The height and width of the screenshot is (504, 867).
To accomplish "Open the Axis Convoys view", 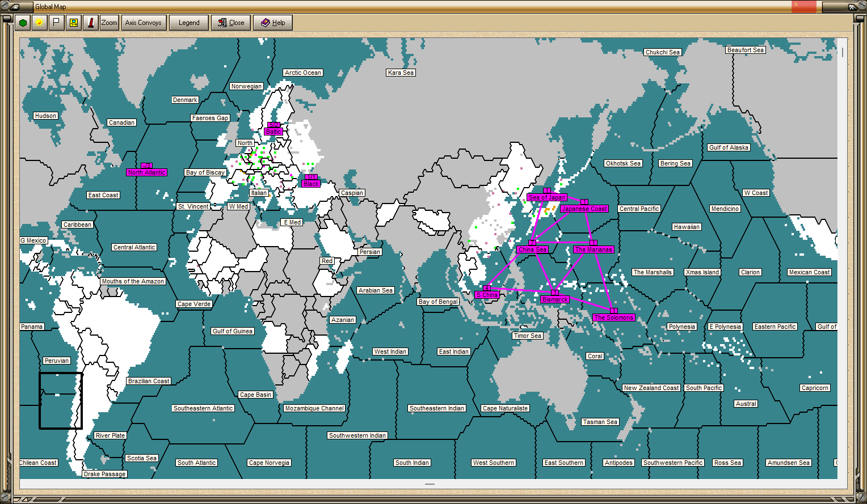I will [144, 23].
